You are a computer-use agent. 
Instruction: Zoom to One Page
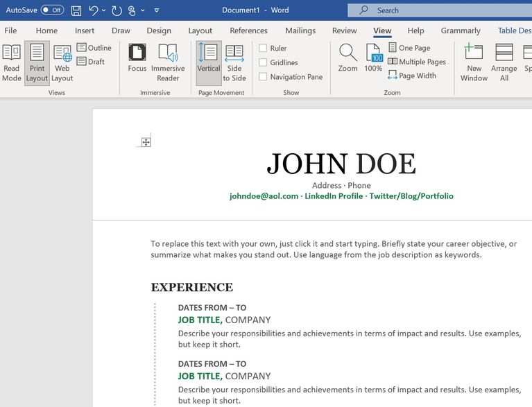[x=409, y=48]
